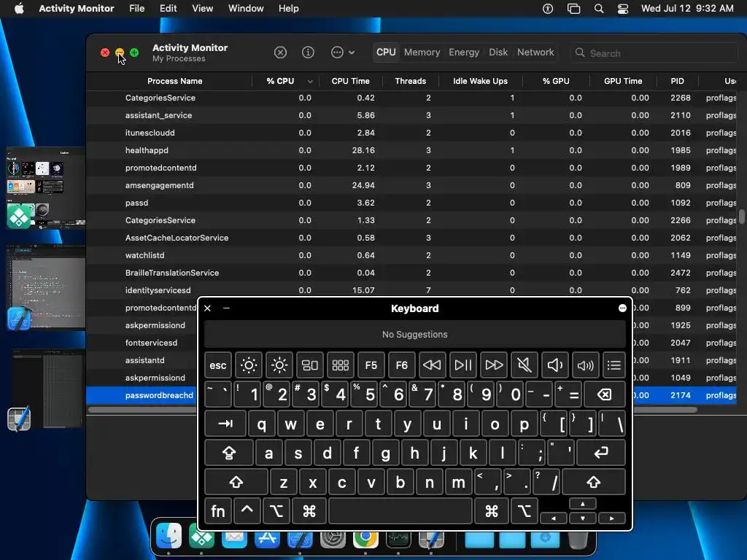Select the itunescloudd process row
This screenshot has width=747, height=560.
pyautogui.click(x=412, y=133)
